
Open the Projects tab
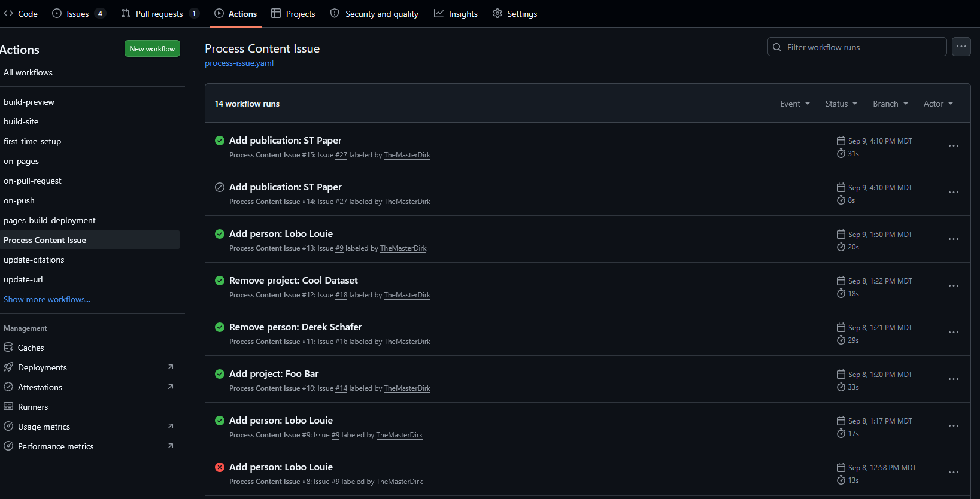[293, 14]
